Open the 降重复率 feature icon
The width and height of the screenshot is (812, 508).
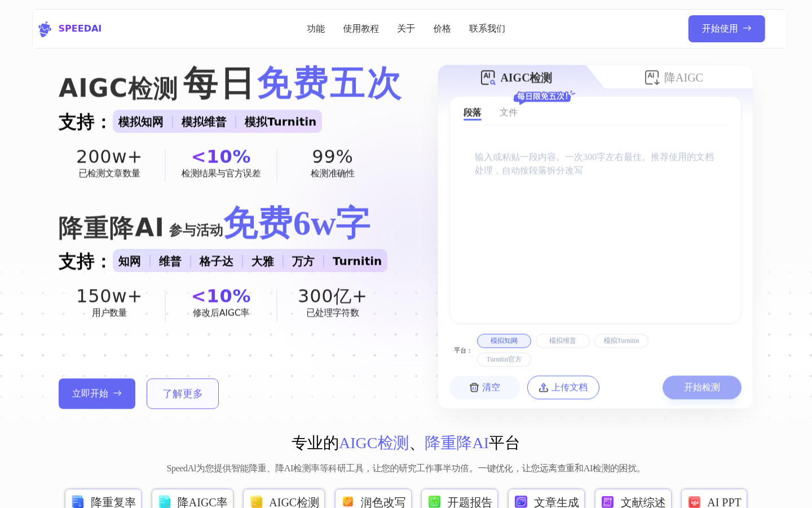78,502
